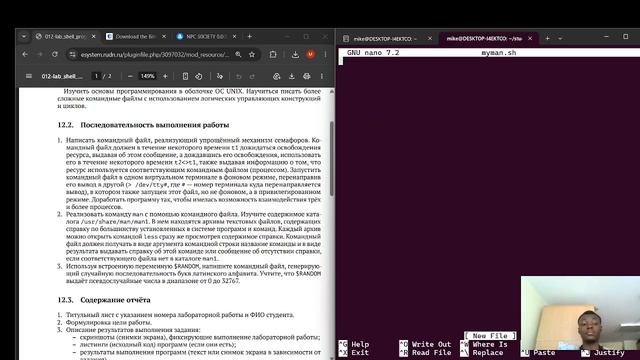Image resolution: width=640 pixels, height=360 pixels.
Task: Click the nano Help shortcut
Action: point(354,344)
